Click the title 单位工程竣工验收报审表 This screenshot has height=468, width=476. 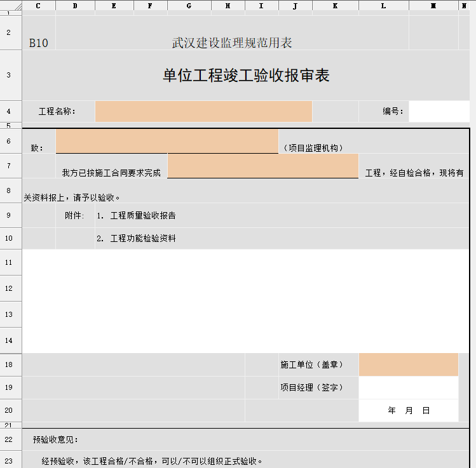click(246, 75)
